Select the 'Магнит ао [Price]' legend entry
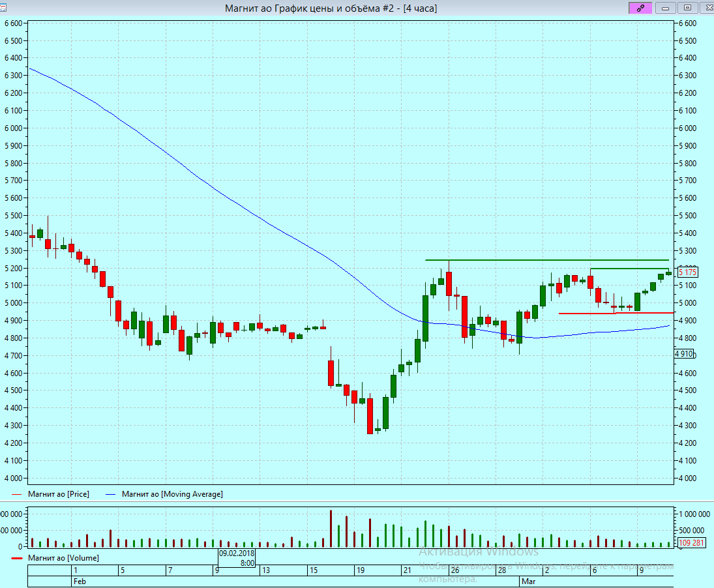The image size is (714, 588). tap(59, 493)
